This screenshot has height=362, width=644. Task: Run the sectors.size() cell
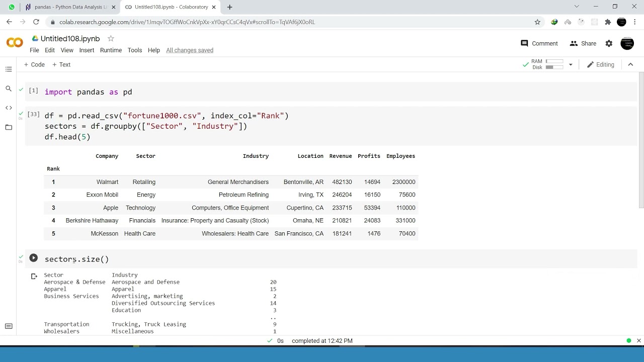[33, 258]
